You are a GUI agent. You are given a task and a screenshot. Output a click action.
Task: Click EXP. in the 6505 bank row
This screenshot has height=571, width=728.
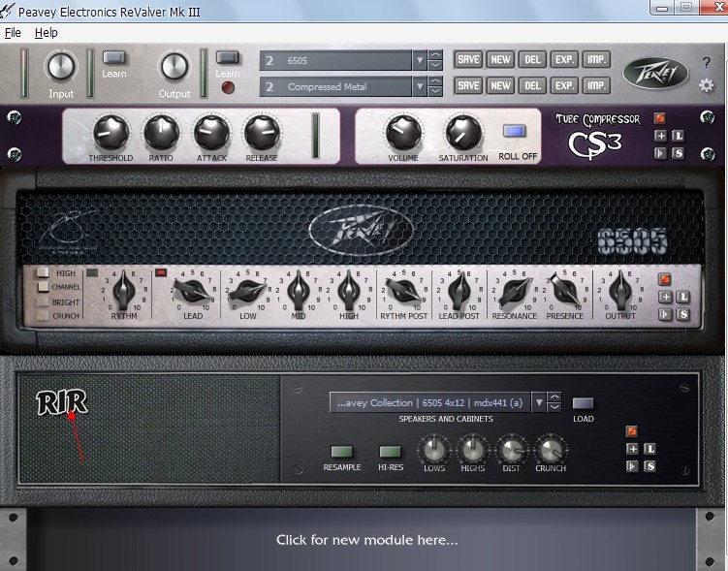pos(564,59)
